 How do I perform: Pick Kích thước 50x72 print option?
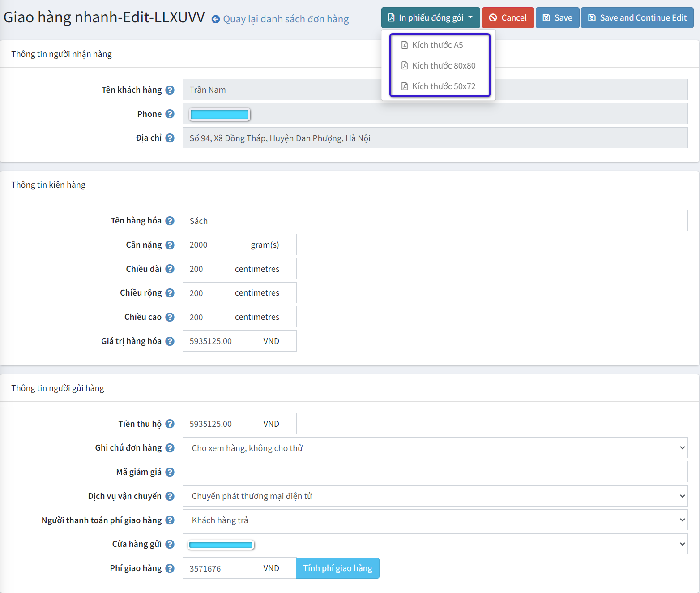click(443, 86)
